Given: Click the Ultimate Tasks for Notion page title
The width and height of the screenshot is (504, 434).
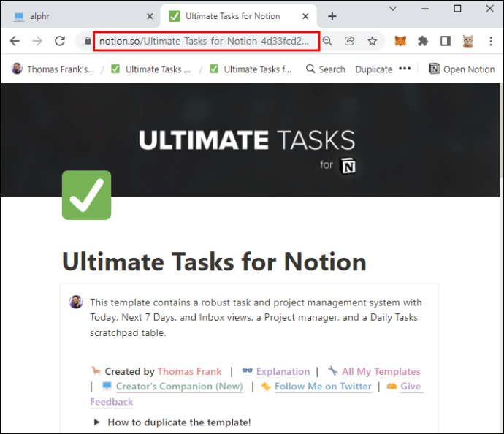Looking at the screenshot, I should tap(214, 262).
